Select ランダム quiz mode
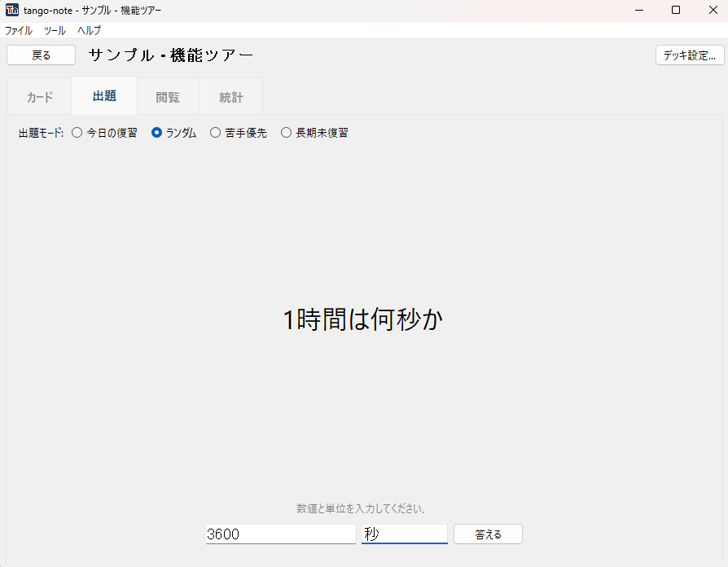Viewport: 728px width, 567px height. pyautogui.click(x=174, y=134)
